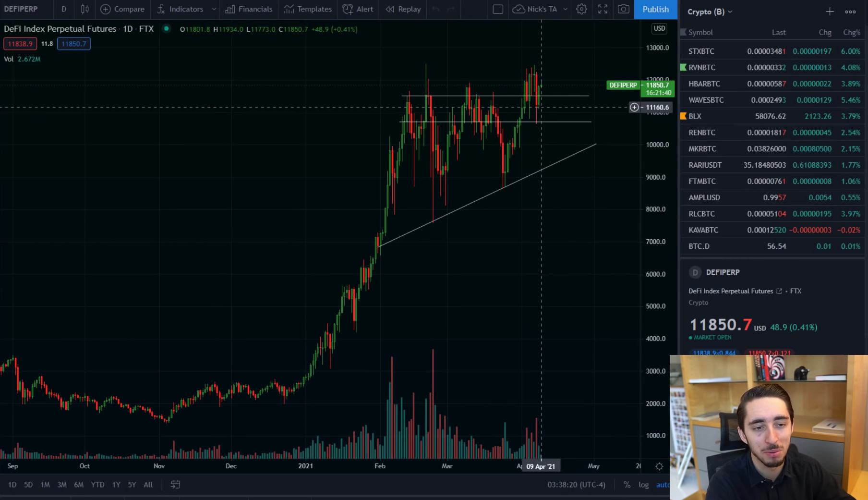868x500 pixels.
Task: Open the candlestick chart style selector
Action: coord(85,9)
